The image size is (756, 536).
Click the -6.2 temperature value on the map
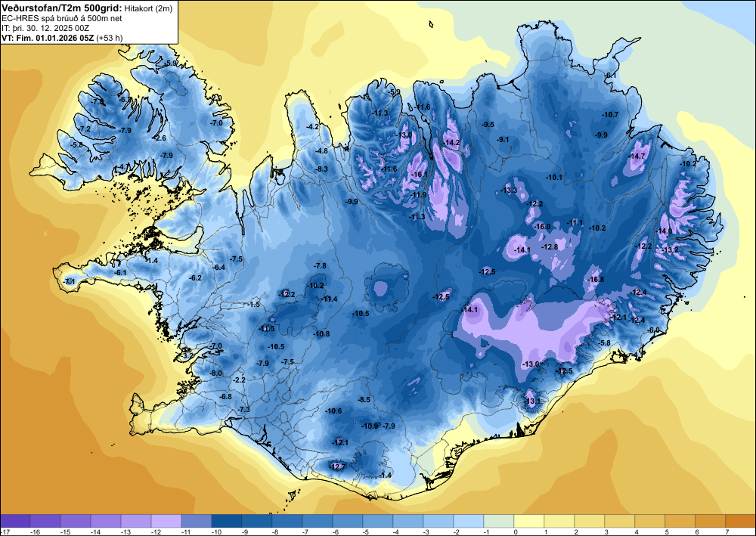(196, 278)
